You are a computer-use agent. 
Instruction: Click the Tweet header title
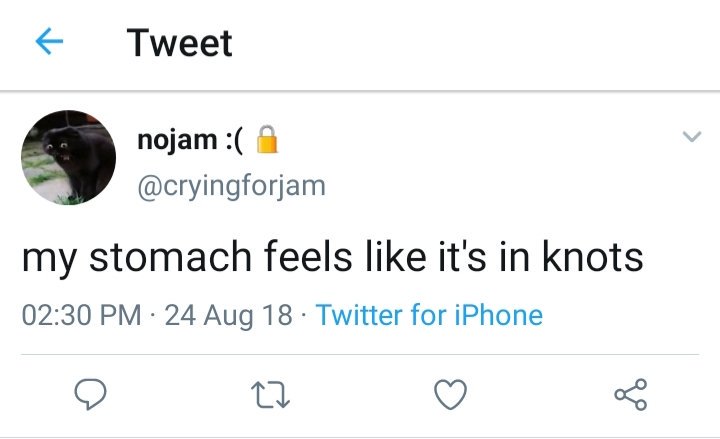coord(180,43)
